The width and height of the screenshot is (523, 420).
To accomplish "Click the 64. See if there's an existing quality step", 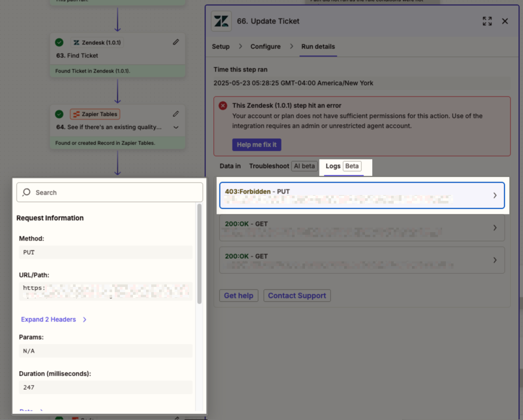I will pos(109,127).
